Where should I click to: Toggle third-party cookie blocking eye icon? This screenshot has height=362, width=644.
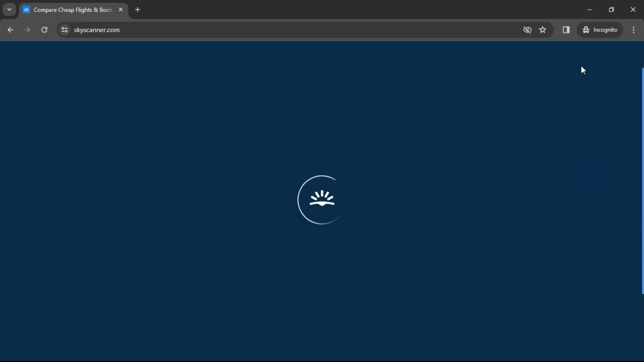(x=527, y=30)
